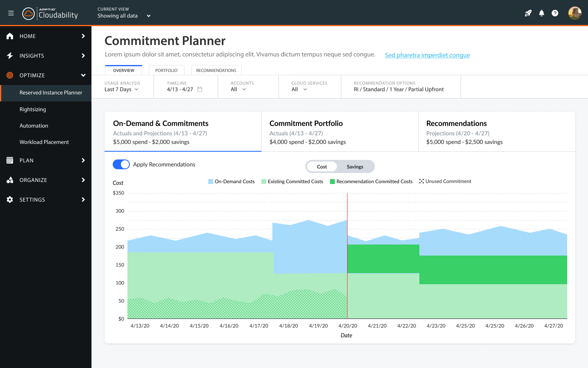Viewport: 588px width, 368px height.
Task: Switch to the Portfolio tab
Action: coord(166,70)
